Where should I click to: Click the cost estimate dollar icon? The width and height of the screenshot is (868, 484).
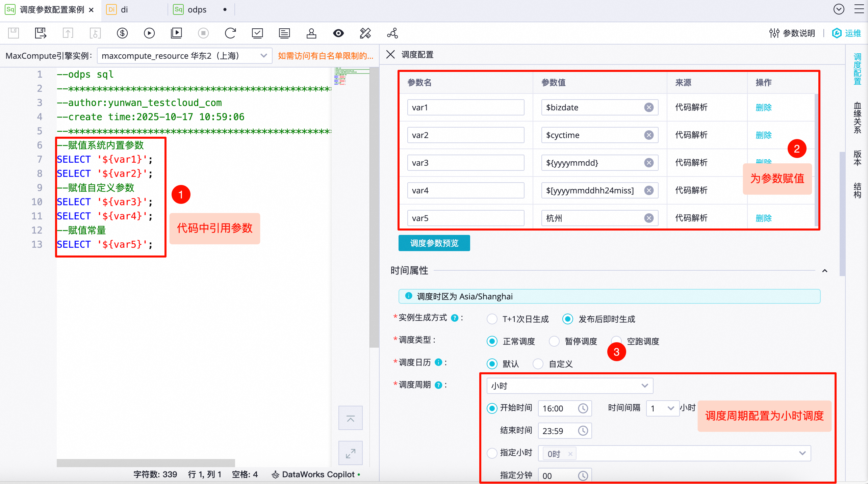coord(122,33)
